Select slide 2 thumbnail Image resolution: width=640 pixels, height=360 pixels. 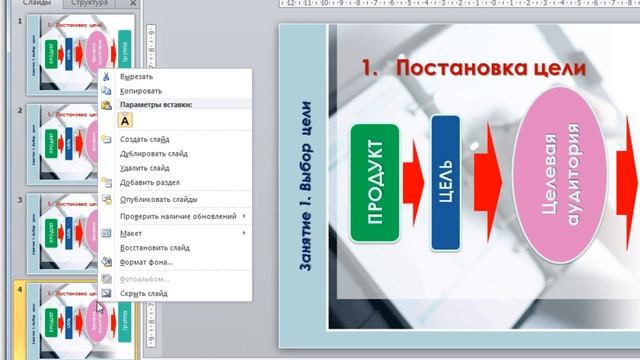tap(62, 144)
